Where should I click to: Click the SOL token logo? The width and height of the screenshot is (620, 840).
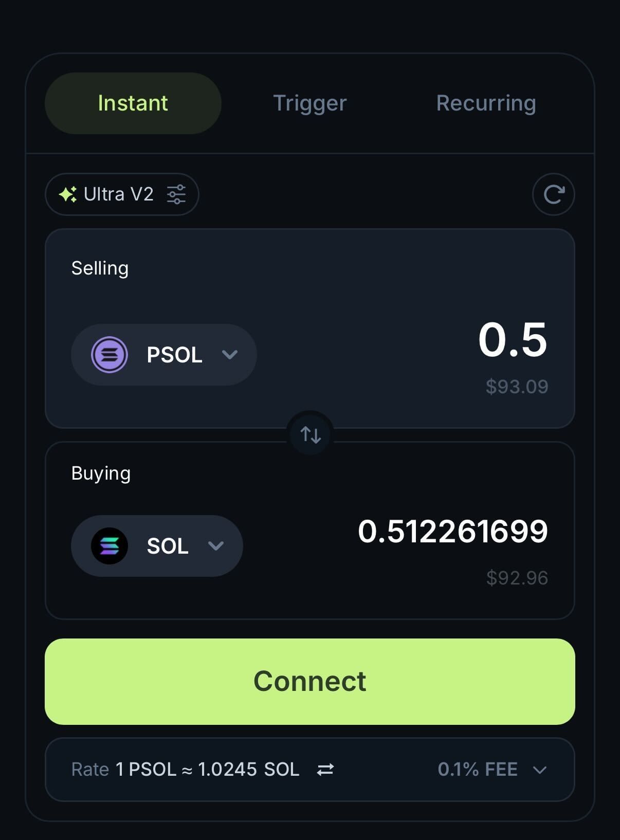(110, 546)
